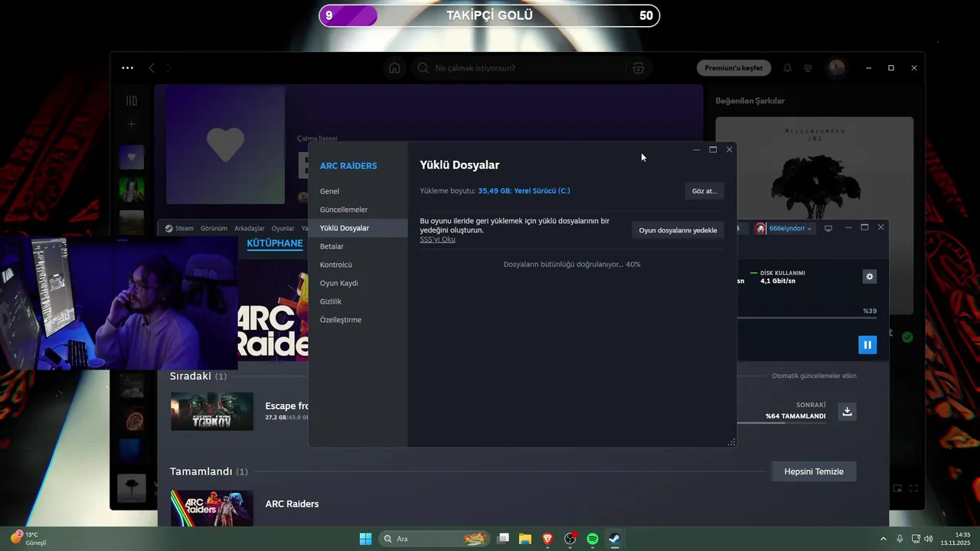Open the weather widget showing 13°C

[29, 539]
